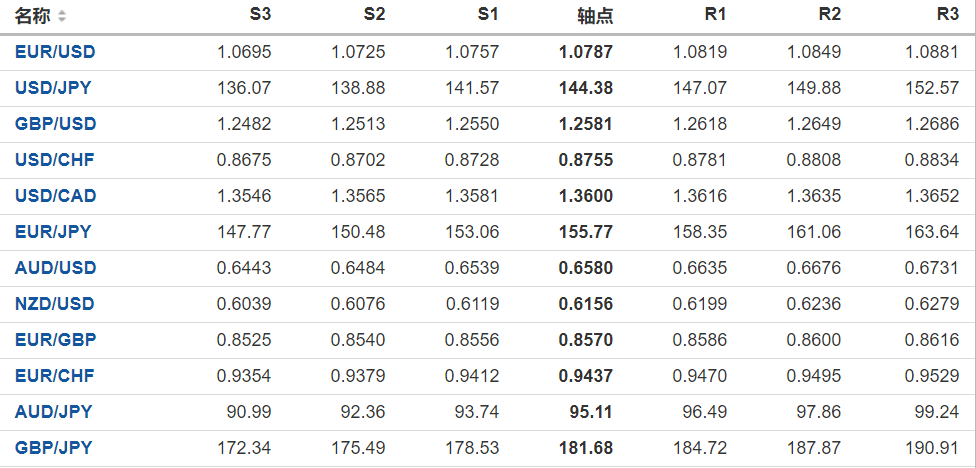Open the AUD/USD currency pair link
The width and height of the screenshot is (976, 468).
point(55,268)
